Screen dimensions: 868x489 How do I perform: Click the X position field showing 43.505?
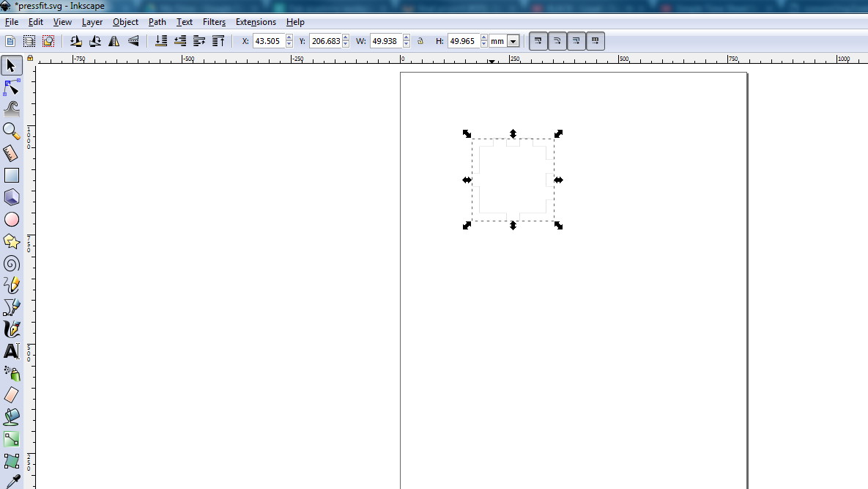269,41
